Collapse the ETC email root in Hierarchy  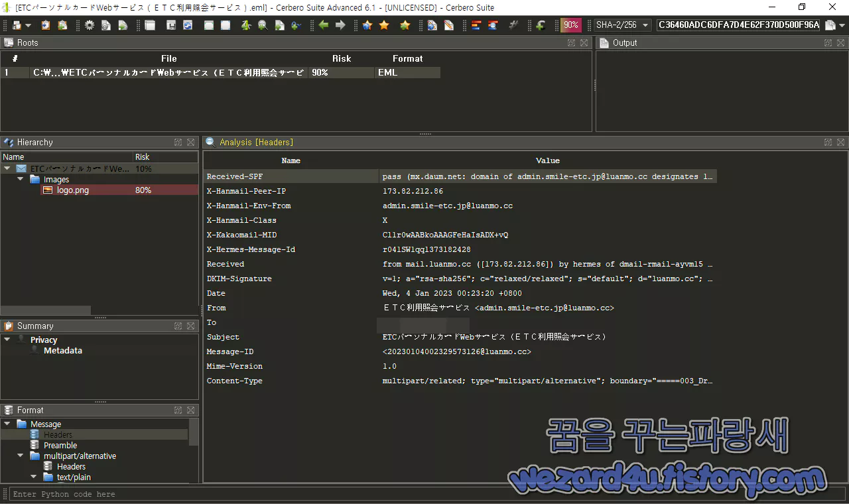tap(7, 168)
